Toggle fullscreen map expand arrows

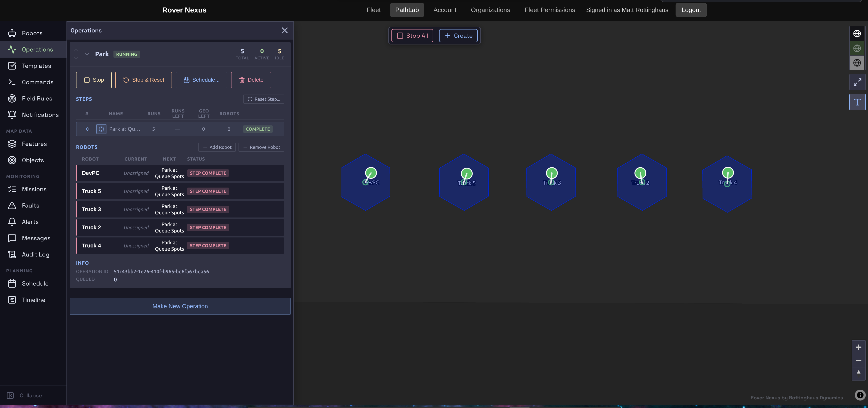857,82
